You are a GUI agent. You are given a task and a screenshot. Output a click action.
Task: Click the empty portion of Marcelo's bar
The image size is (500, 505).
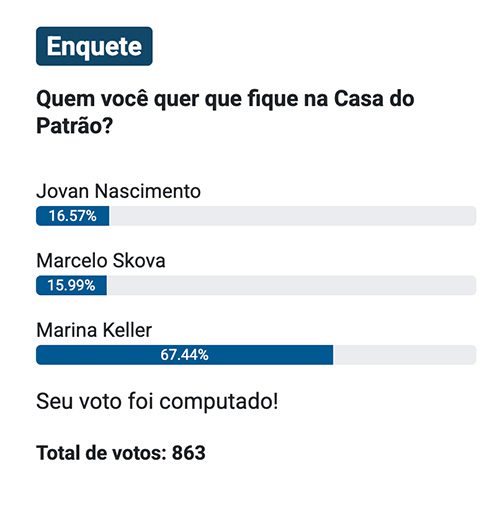coord(291,285)
